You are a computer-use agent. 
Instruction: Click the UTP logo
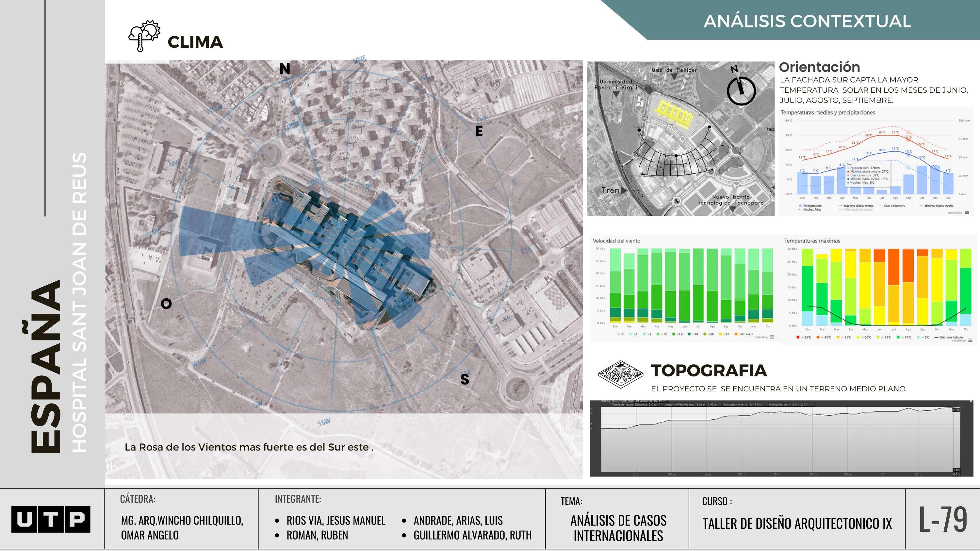pyautogui.click(x=51, y=519)
